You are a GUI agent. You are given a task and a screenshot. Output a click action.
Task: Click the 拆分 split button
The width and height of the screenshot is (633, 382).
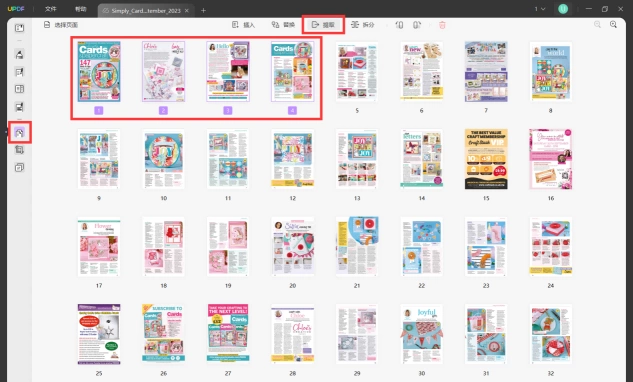363,25
